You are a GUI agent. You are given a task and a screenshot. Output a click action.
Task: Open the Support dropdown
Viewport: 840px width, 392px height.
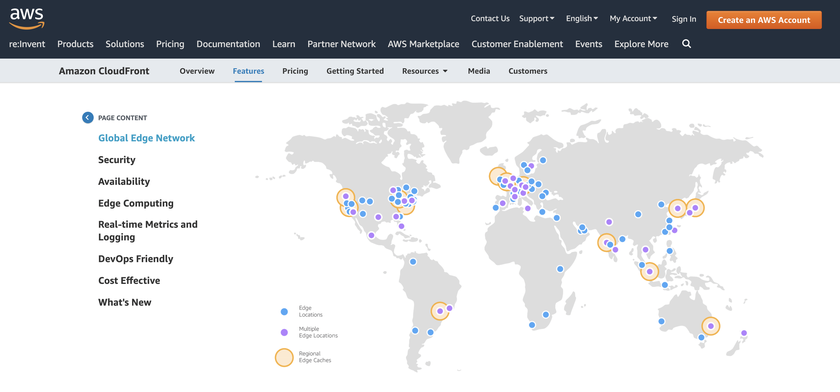click(537, 18)
